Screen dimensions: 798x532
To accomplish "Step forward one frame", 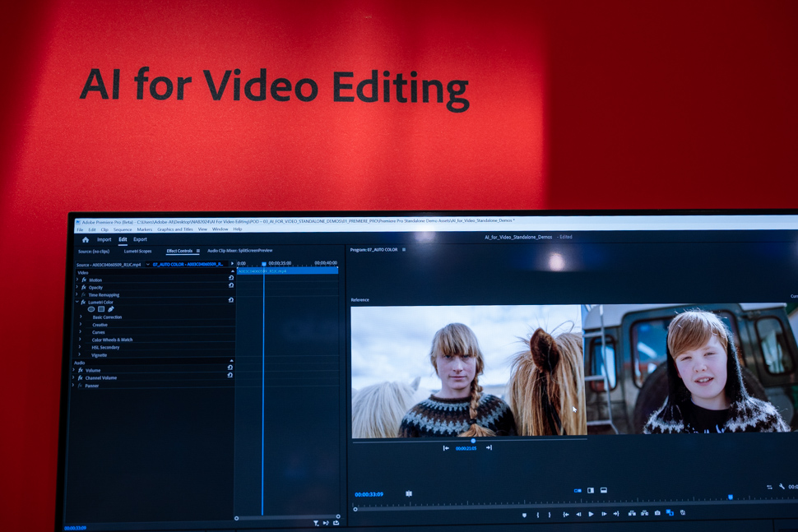I will pos(604,514).
